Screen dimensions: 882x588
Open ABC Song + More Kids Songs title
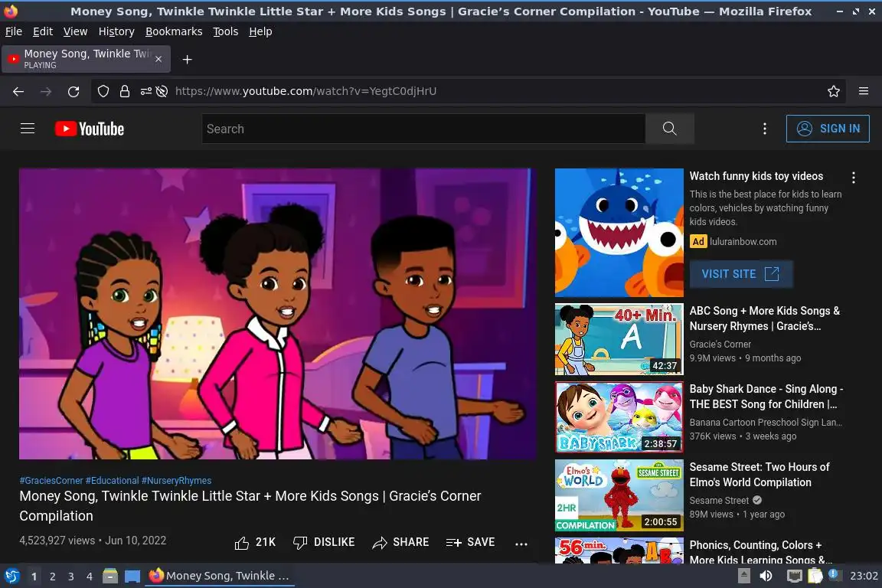(x=764, y=318)
